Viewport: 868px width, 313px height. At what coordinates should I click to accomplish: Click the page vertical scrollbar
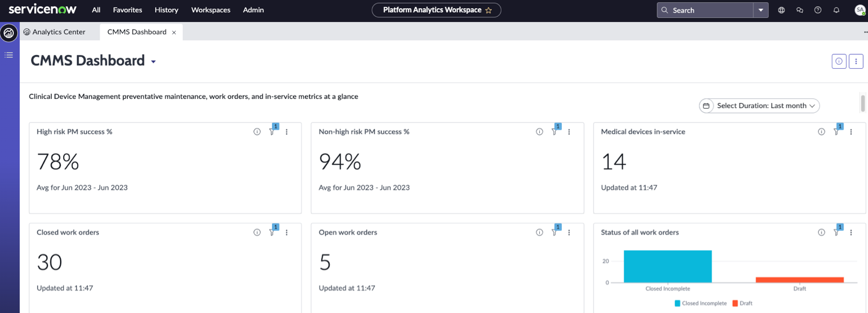(863, 103)
